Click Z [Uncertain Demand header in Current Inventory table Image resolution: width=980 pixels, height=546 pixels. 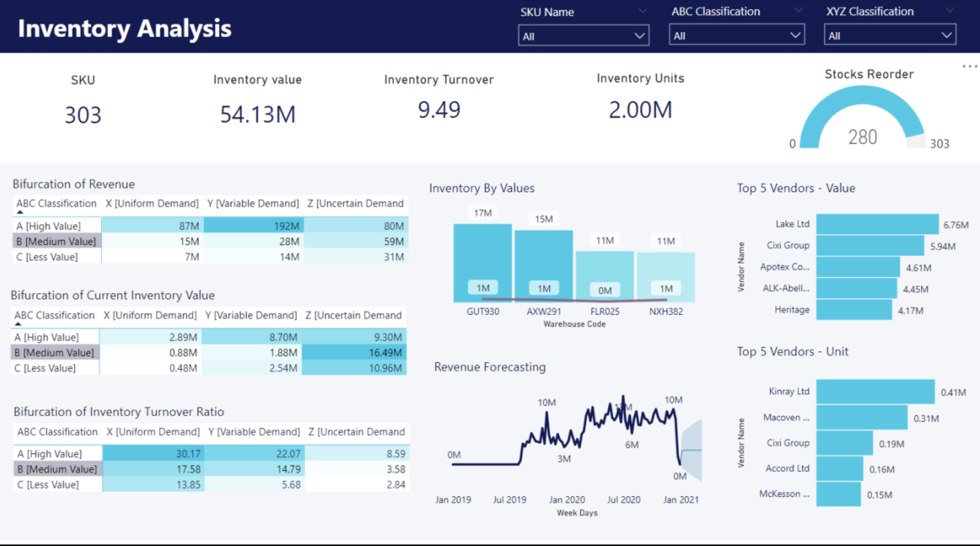(353, 315)
